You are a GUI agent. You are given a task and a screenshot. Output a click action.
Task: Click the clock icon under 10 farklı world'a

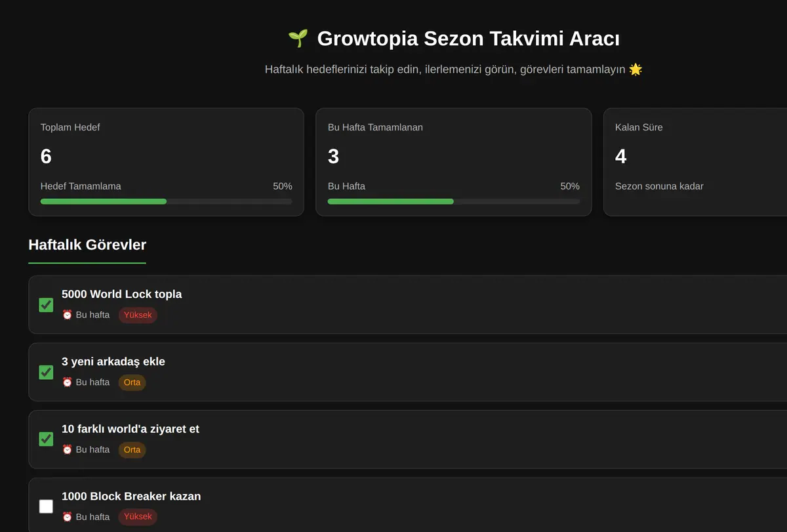tap(67, 449)
